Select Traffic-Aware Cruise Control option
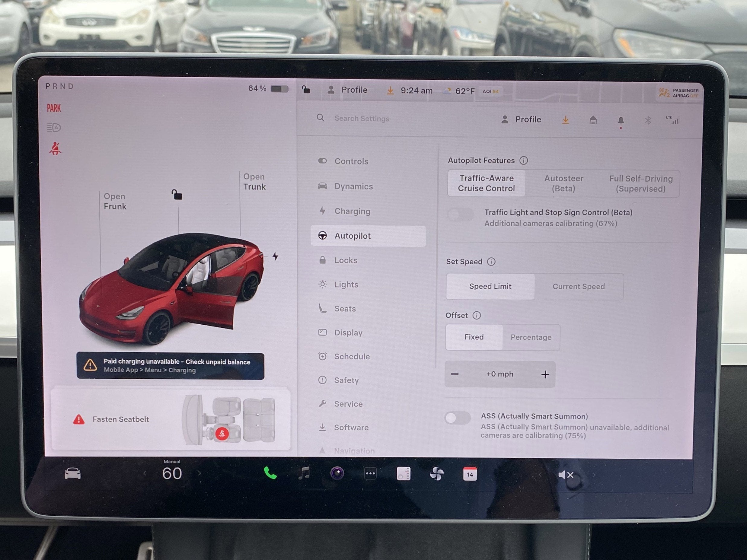This screenshot has width=747, height=560. 486,183
